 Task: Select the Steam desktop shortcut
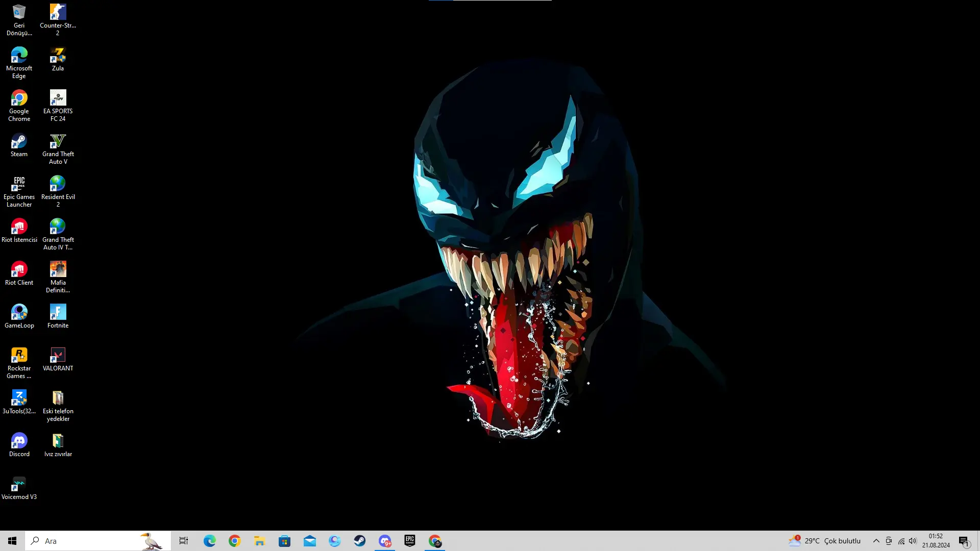(x=19, y=145)
